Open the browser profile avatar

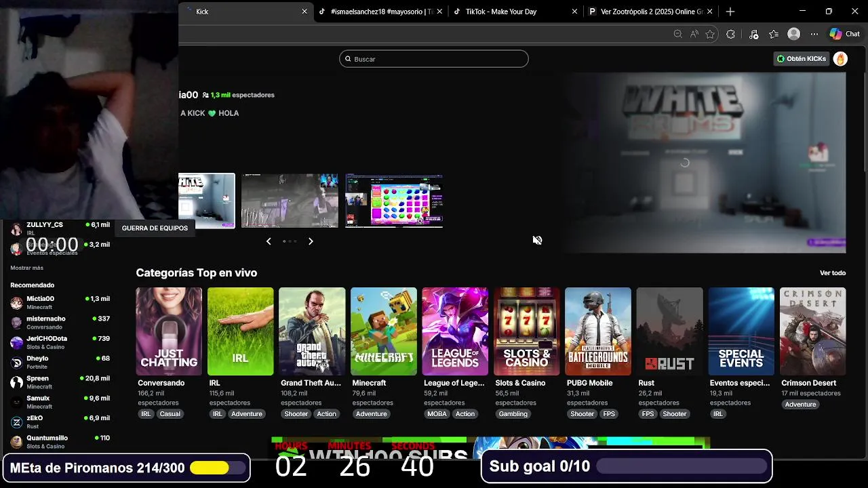point(793,34)
